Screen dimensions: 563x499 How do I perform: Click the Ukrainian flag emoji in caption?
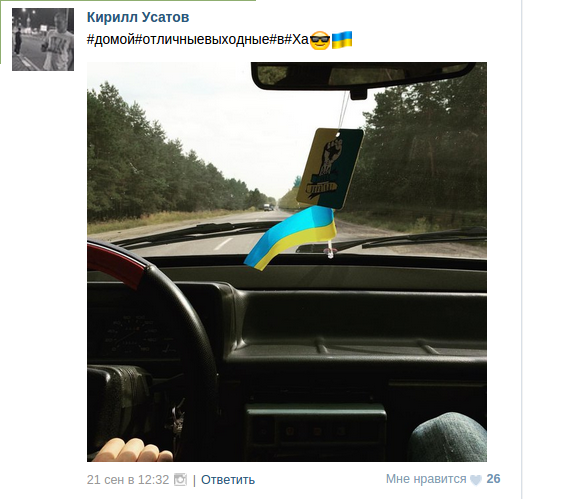tap(342, 39)
